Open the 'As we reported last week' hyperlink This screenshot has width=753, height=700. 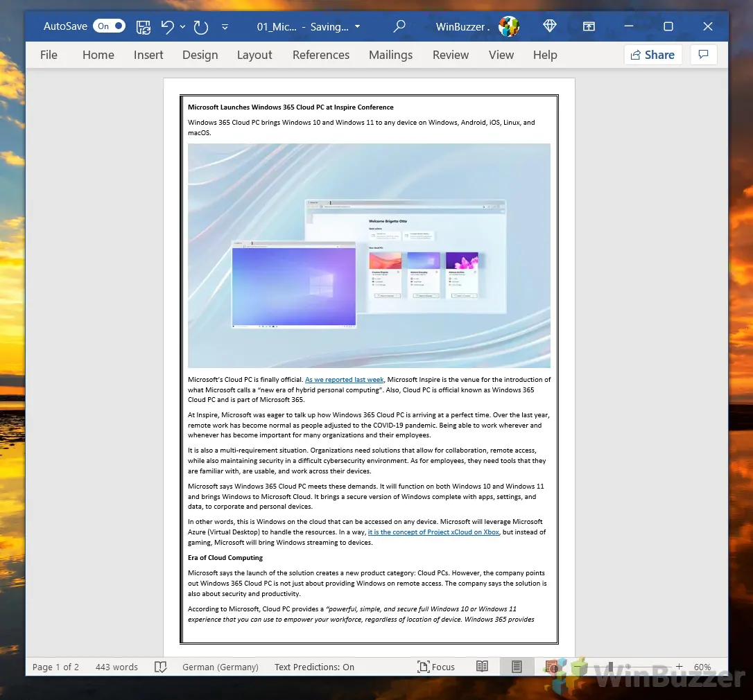345,379
